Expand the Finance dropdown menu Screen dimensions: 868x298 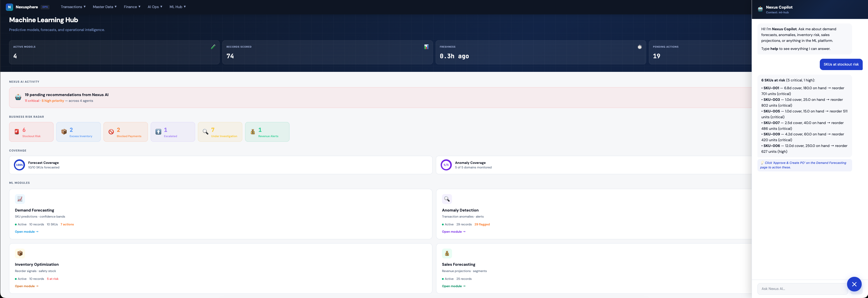tap(132, 7)
